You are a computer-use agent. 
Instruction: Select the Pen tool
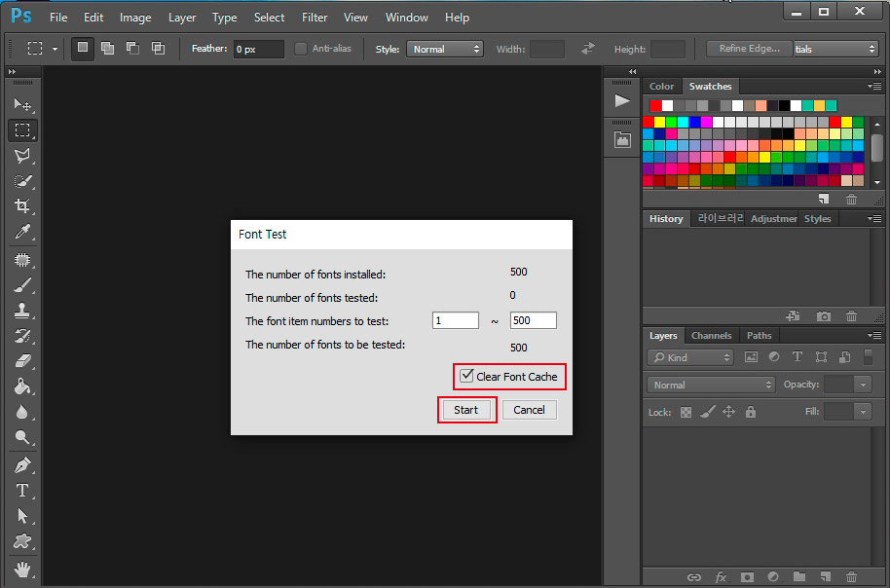click(x=22, y=465)
